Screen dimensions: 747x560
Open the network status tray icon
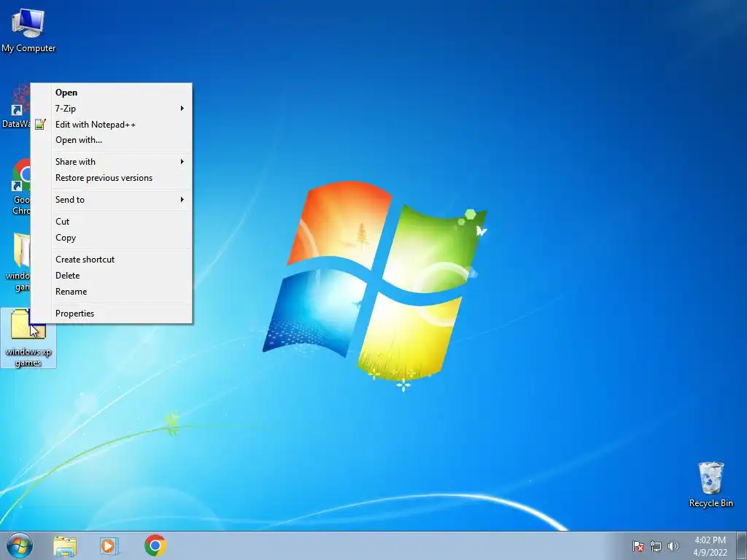(656, 546)
